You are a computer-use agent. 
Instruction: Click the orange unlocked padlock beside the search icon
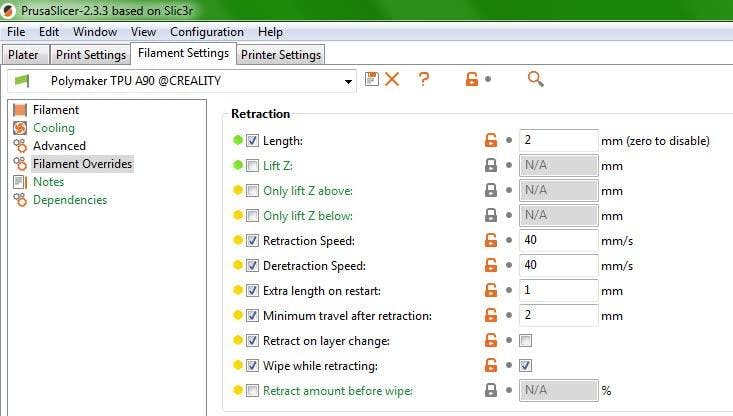[472, 79]
